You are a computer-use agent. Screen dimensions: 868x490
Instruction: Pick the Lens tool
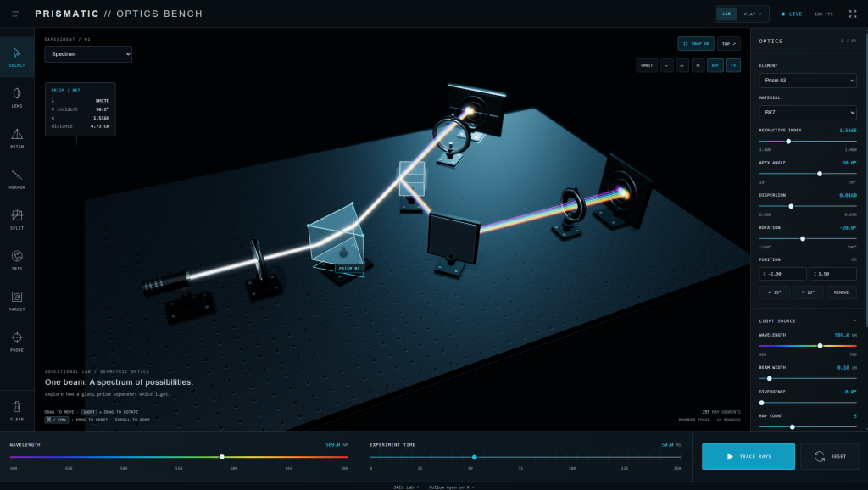[17, 97]
